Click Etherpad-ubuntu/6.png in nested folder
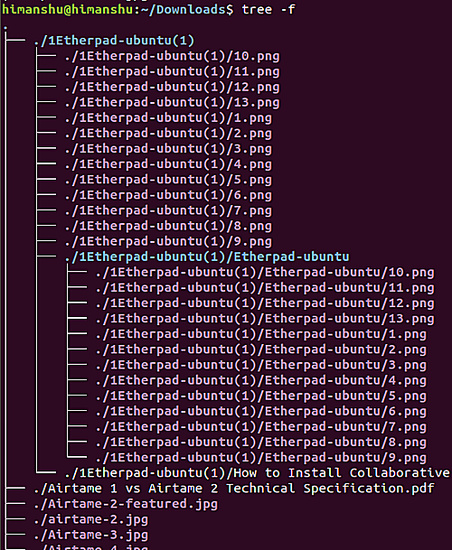The width and height of the screenshot is (452, 550). pyautogui.click(x=261, y=411)
